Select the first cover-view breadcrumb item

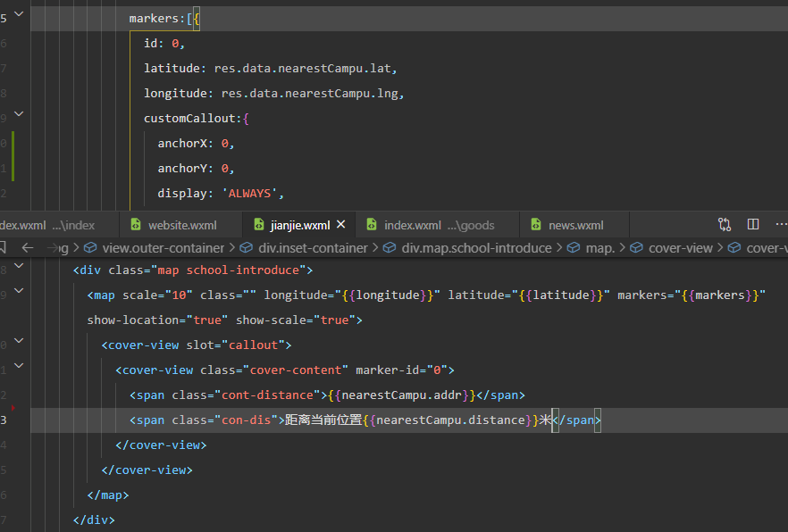click(x=681, y=248)
